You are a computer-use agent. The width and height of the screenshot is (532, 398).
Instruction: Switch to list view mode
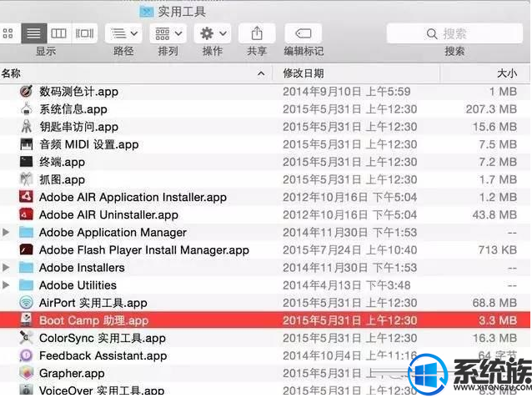[34, 33]
